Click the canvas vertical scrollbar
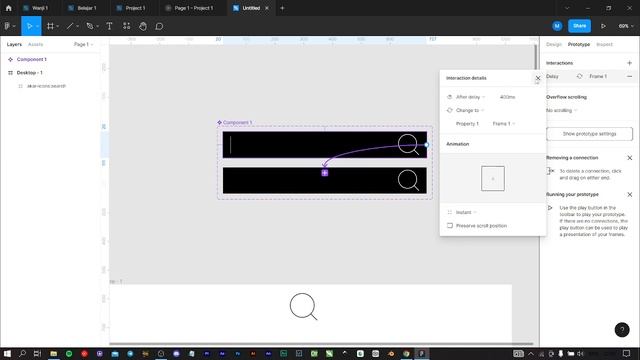Screen dimensions: 640x360 point(536,57)
